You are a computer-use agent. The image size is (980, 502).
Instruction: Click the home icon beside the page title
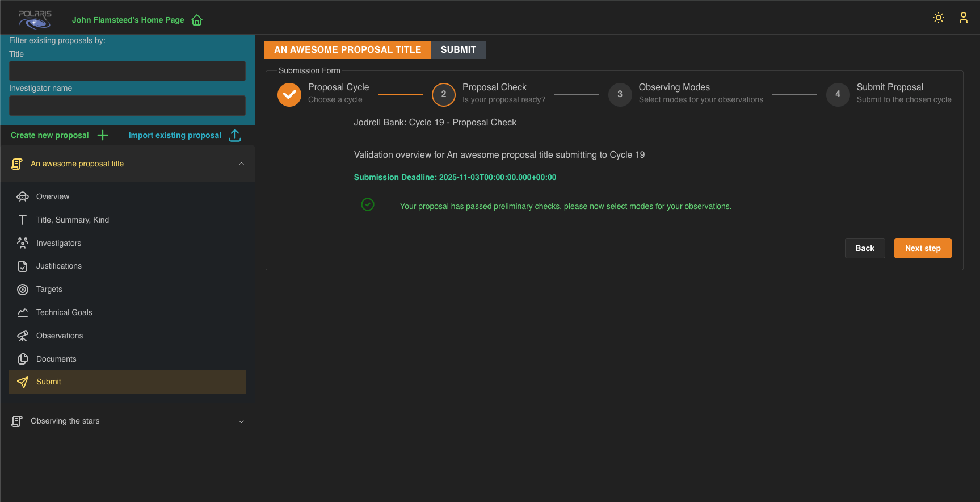pyautogui.click(x=197, y=20)
